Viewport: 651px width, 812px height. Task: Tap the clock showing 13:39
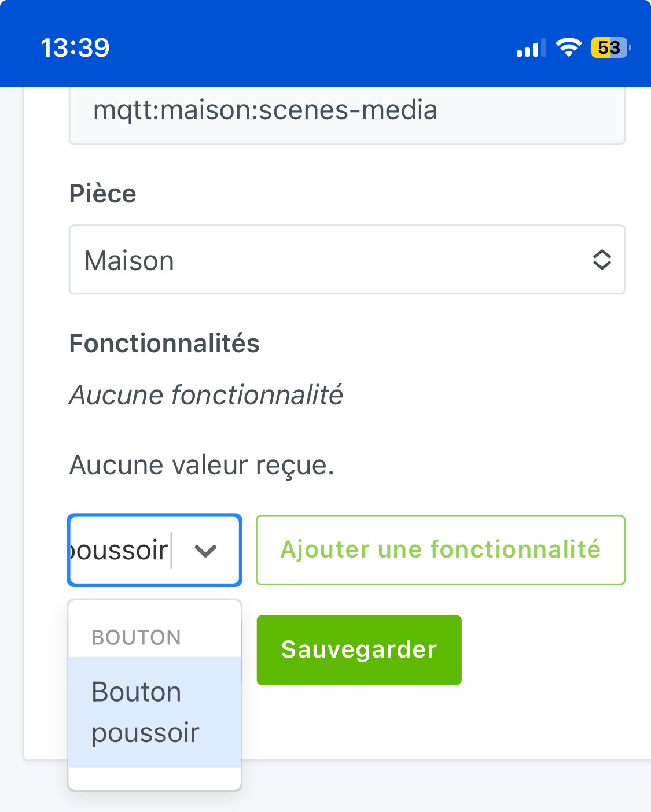coord(75,47)
